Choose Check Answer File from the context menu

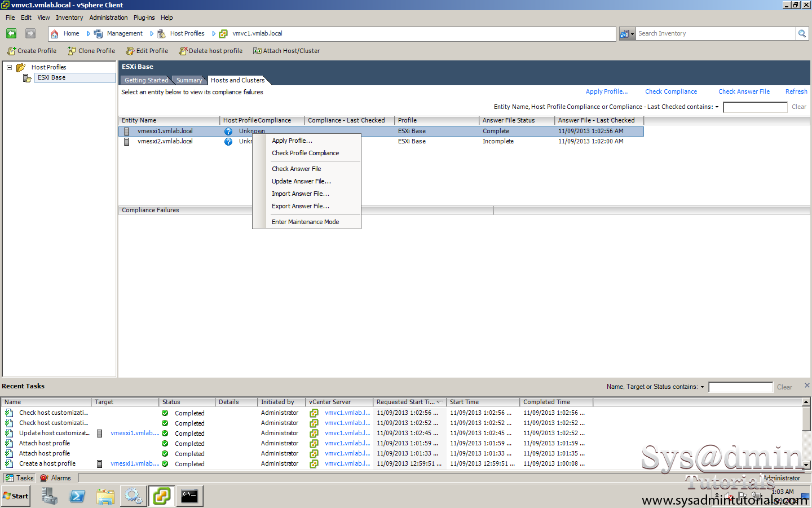[x=307, y=169]
